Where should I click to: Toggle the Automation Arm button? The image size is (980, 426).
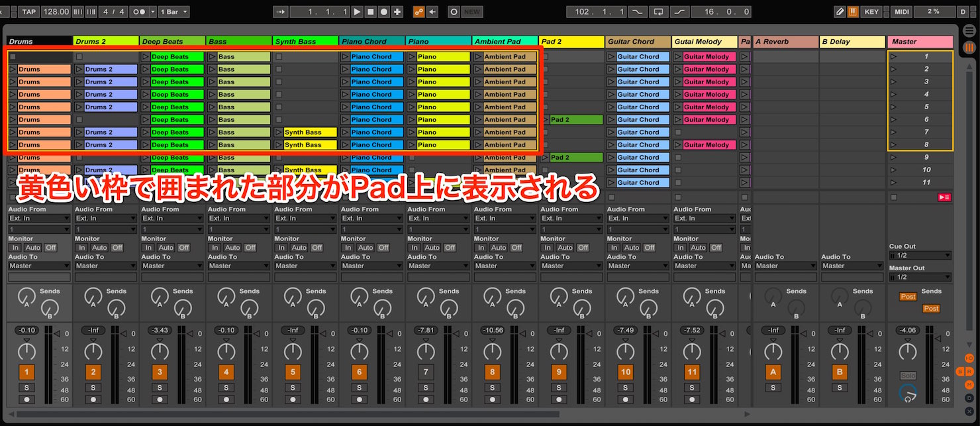(x=418, y=12)
